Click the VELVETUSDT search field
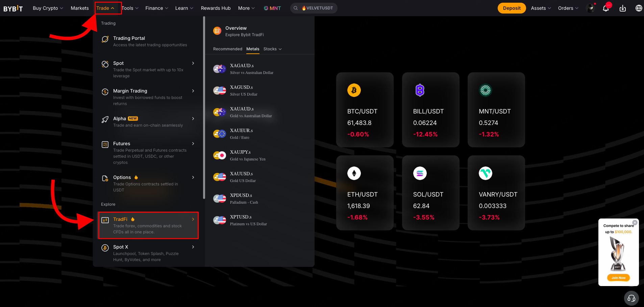The width and height of the screenshot is (644, 307). click(314, 8)
